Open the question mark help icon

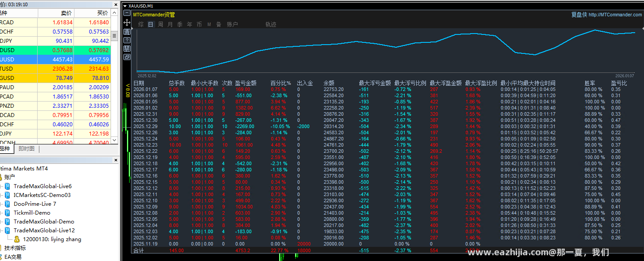(x=127, y=40)
